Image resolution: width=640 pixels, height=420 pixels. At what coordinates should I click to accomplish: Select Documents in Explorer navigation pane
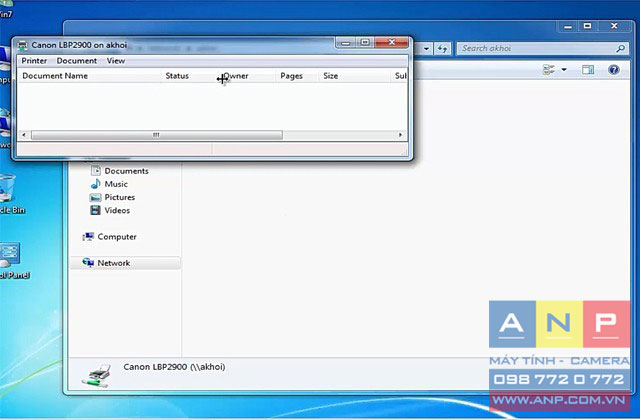click(126, 171)
